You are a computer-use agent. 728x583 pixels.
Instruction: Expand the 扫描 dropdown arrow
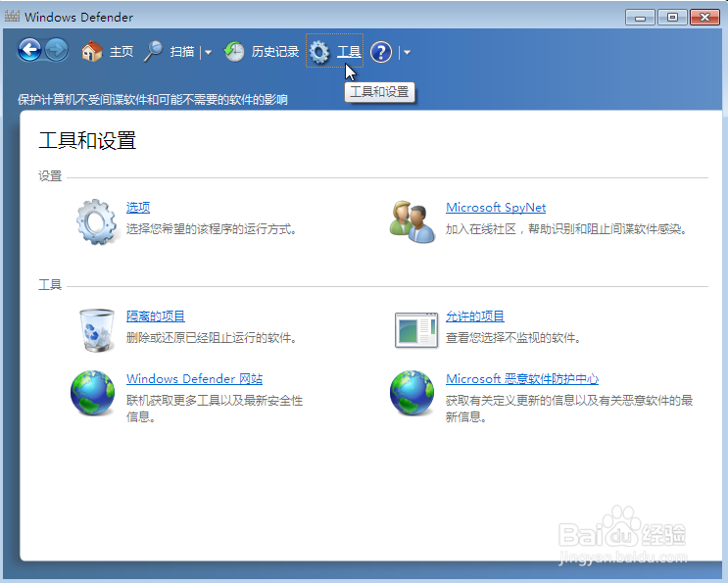208,53
